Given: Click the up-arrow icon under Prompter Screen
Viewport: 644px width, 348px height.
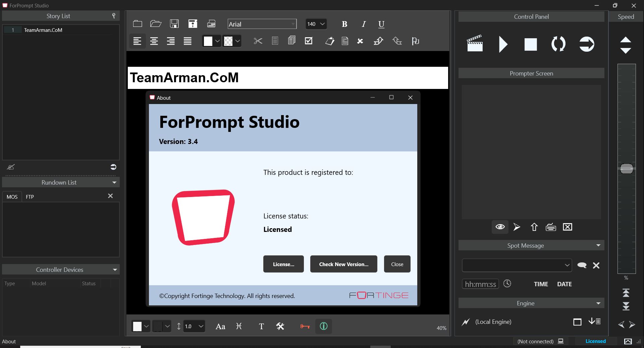Looking at the screenshot, I should [x=534, y=227].
